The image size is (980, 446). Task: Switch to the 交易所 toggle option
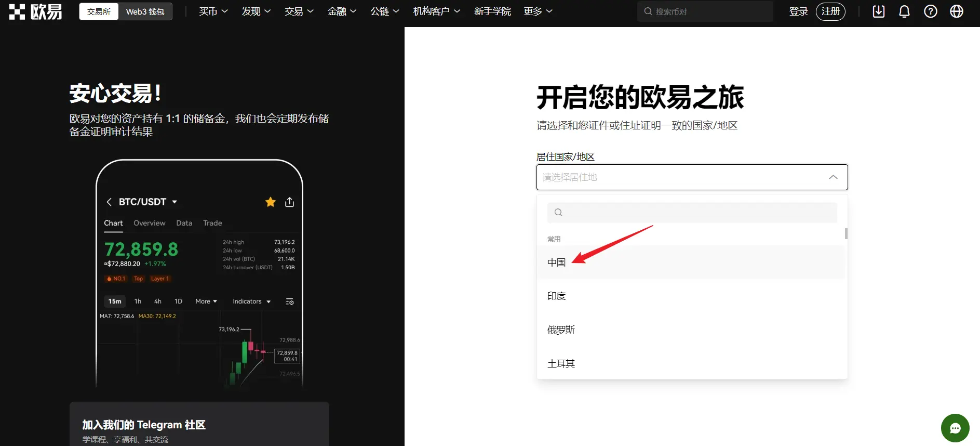point(99,11)
